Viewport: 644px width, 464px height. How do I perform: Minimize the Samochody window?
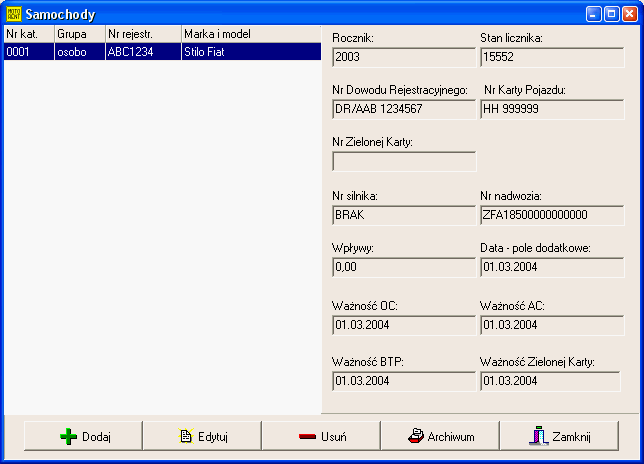[x=592, y=13]
